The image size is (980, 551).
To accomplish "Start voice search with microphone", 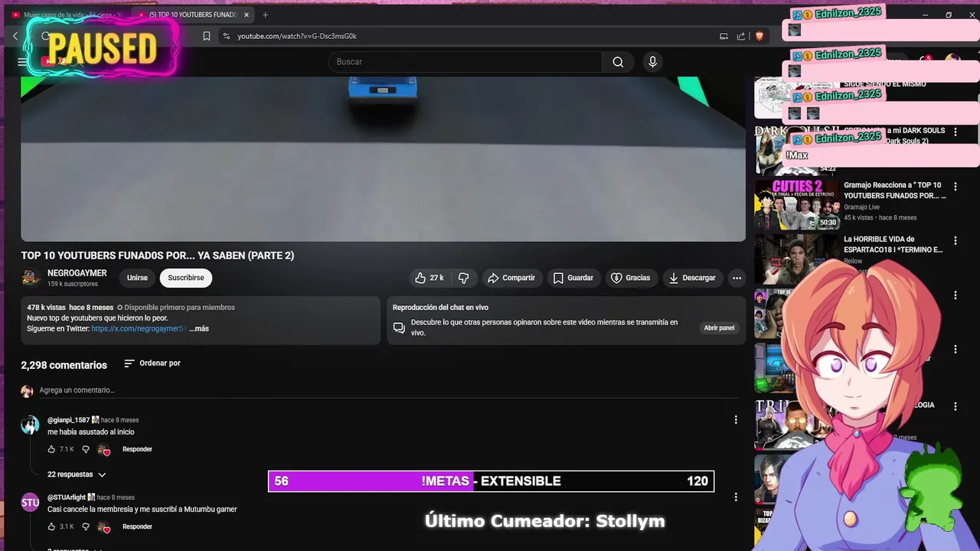I will pyautogui.click(x=652, y=62).
